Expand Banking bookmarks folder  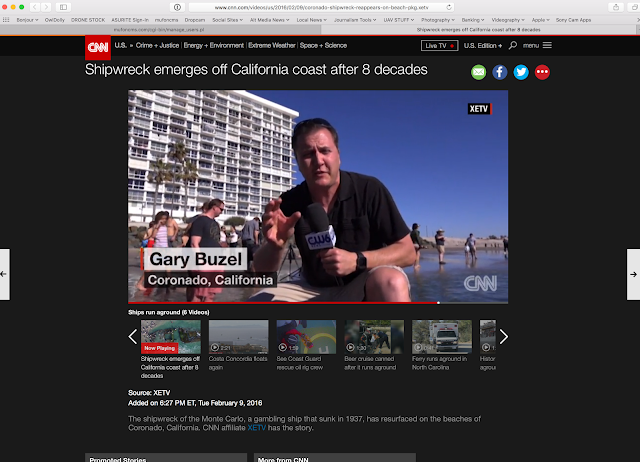point(473,20)
